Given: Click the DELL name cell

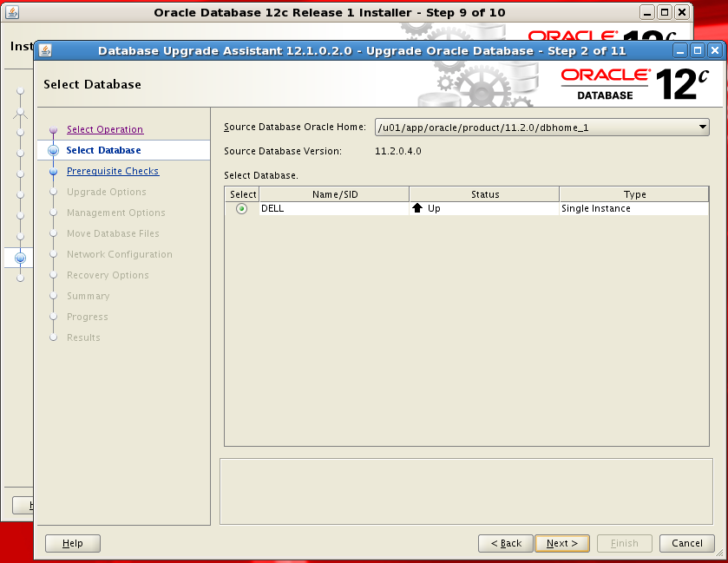Looking at the screenshot, I should (334, 208).
